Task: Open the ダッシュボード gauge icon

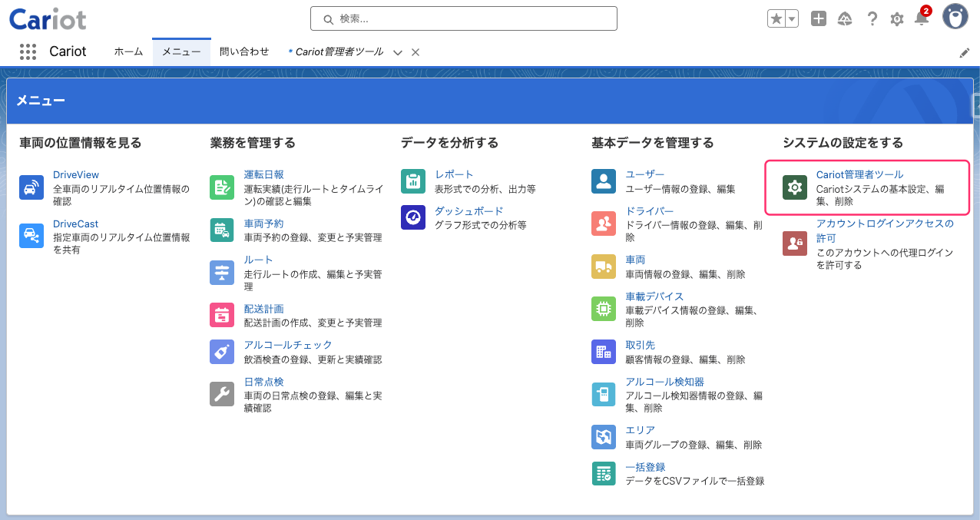Action: point(413,217)
